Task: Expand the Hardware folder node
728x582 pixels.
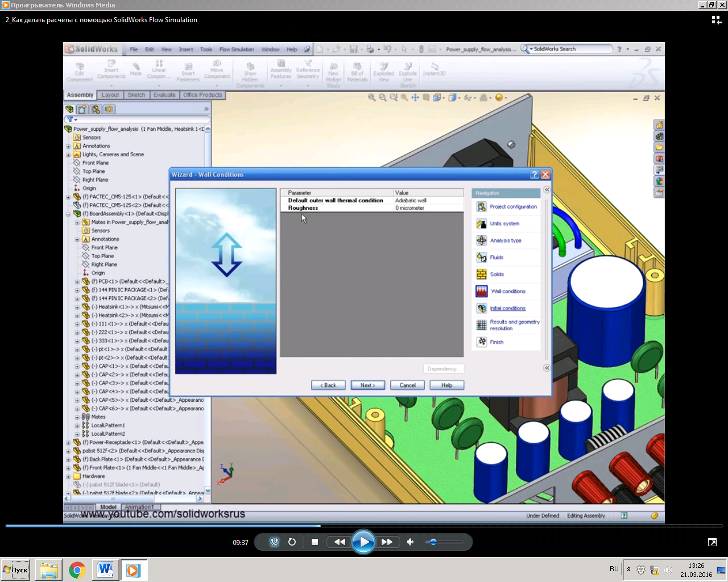Action: pos(68,476)
